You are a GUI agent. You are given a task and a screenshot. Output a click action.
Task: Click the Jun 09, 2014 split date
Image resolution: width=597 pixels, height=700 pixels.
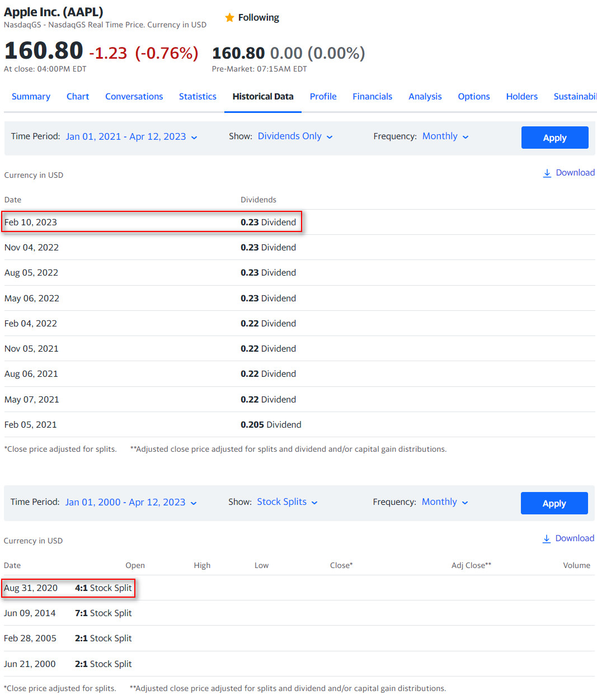click(x=30, y=613)
